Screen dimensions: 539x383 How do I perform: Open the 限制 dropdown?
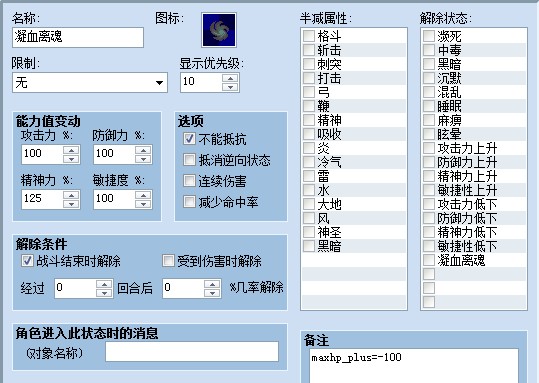(x=90, y=83)
